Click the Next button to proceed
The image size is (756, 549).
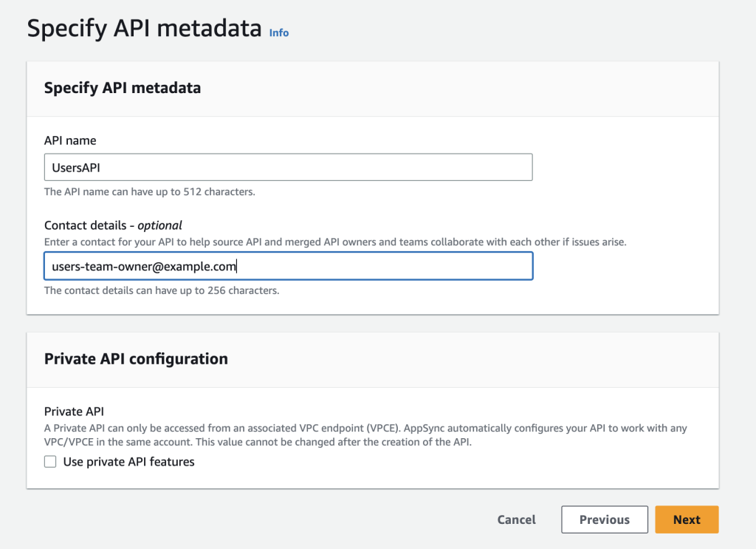point(687,519)
